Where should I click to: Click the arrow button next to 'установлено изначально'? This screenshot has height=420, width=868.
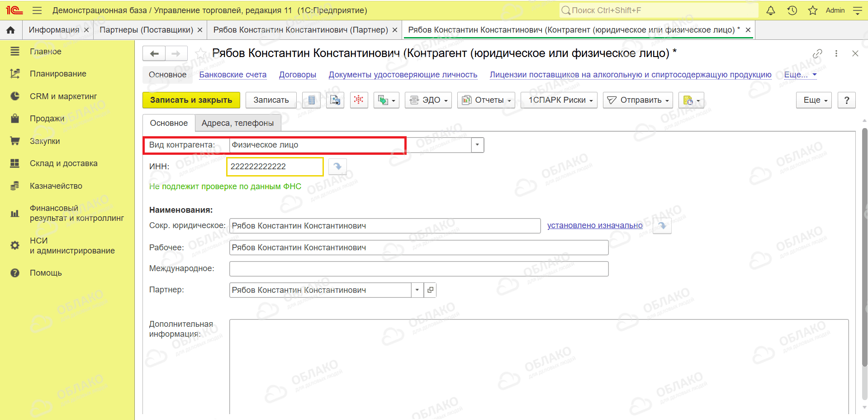tap(662, 225)
